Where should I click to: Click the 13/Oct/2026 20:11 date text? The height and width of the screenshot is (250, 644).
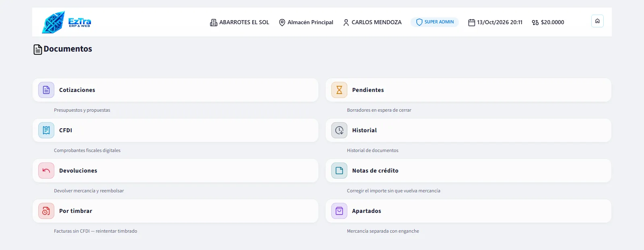click(500, 23)
